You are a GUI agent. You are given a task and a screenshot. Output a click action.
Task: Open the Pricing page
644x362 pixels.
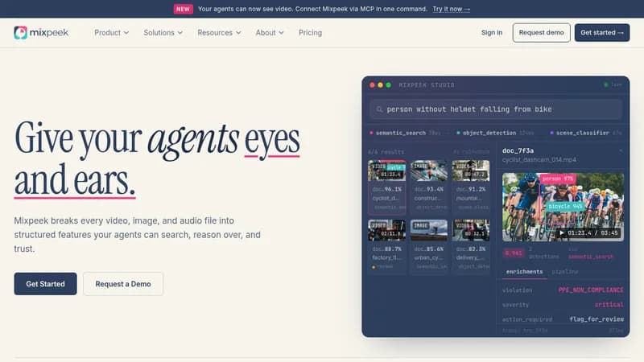point(310,32)
